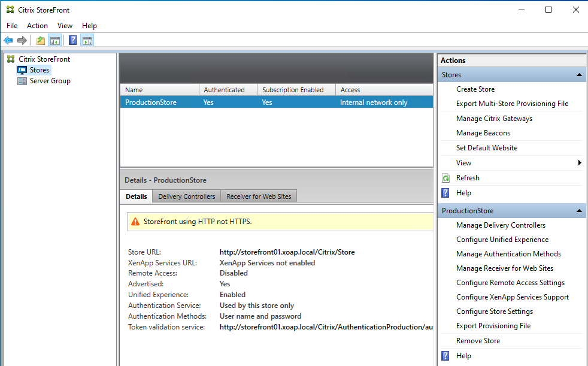Screen dimensions: 588x366
Task: Click the Forward arrow toolbar icon
Action: [22, 41]
